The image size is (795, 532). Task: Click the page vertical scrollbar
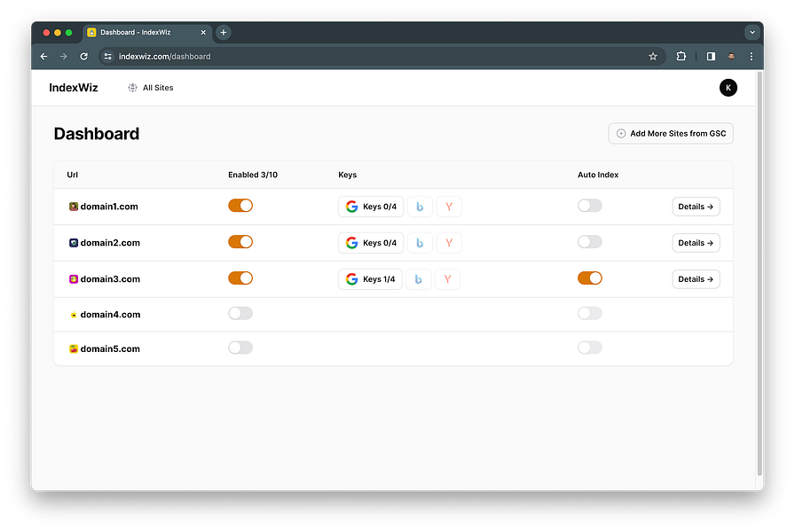760,274
